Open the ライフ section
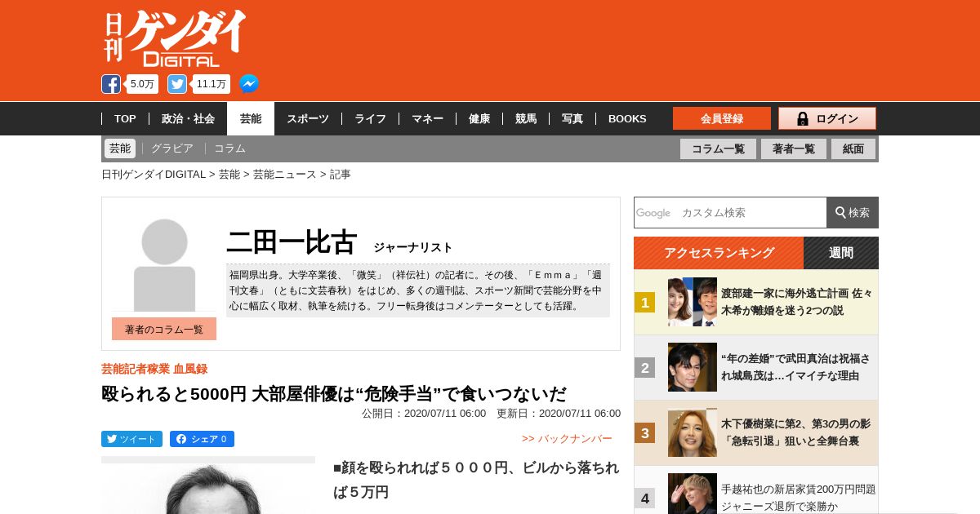 click(370, 118)
